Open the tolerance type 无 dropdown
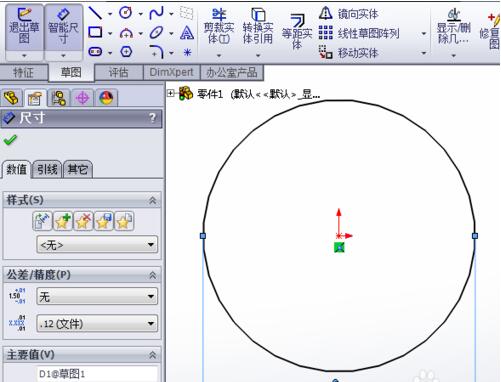 [x=97, y=296]
